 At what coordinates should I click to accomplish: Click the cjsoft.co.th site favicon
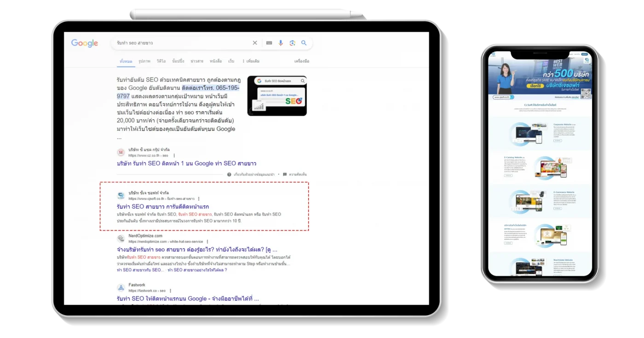121,196
